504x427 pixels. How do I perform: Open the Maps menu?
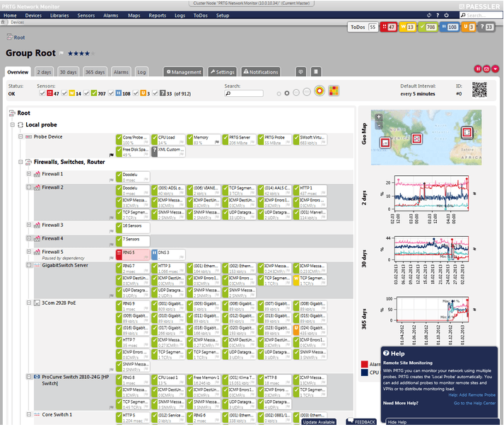pos(134,16)
